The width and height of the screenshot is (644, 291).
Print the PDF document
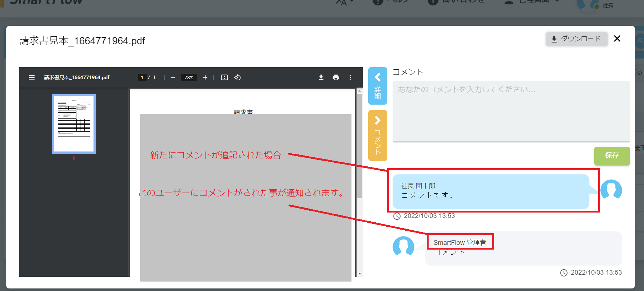(336, 77)
